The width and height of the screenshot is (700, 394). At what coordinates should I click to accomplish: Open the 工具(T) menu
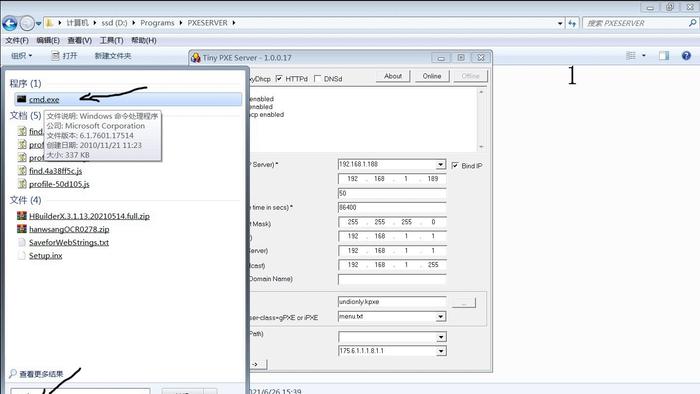111,40
